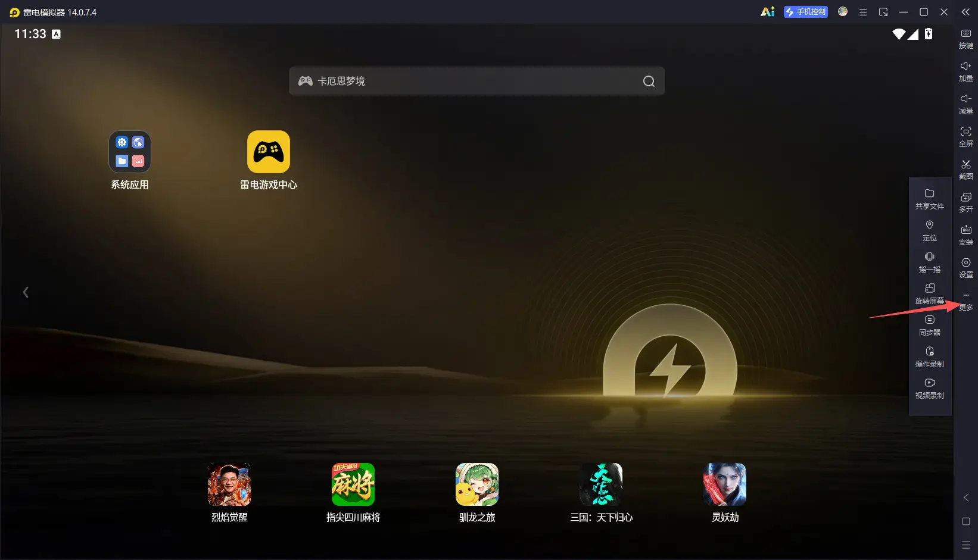978x560 pixels.
Task: Open 多开 multi-instance manager
Action: [x=966, y=202]
